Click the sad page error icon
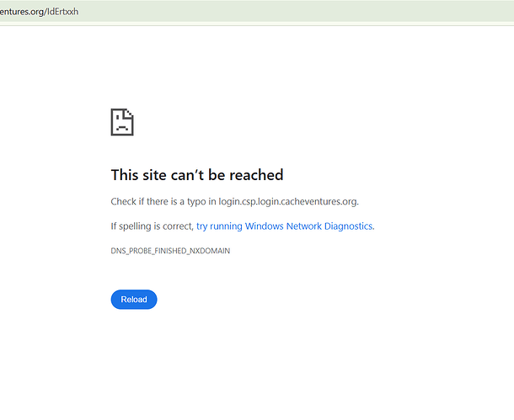Image resolution: width=514 pixels, height=420 pixels. click(x=122, y=122)
